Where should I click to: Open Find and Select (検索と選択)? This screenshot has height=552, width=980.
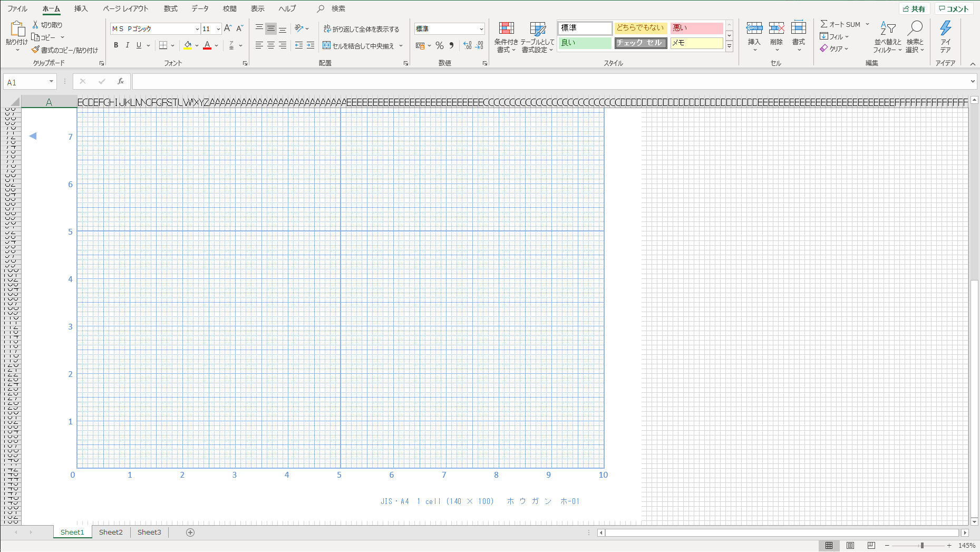(915, 37)
